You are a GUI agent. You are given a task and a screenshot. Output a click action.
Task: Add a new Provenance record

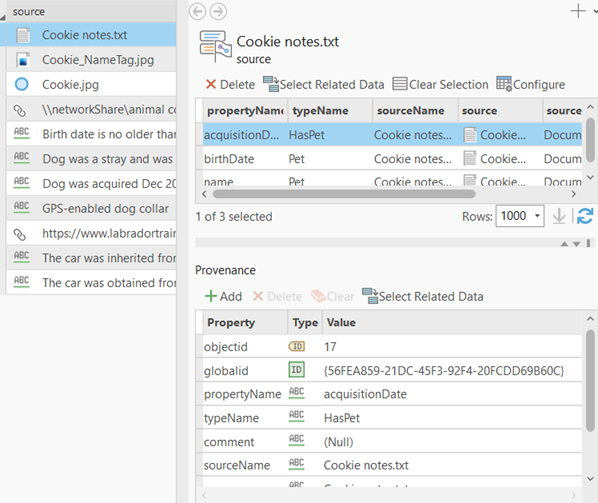(223, 296)
